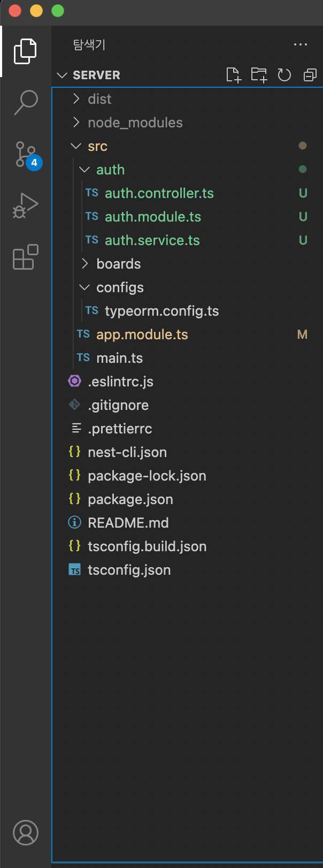Open auth.controller.ts file
Image resolution: width=323 pixels, height=868 pixels.
(159, 193)
